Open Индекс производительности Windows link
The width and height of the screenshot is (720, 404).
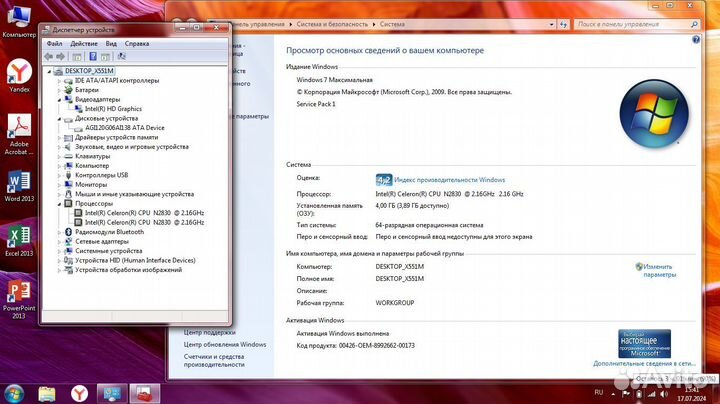(449, 180)
